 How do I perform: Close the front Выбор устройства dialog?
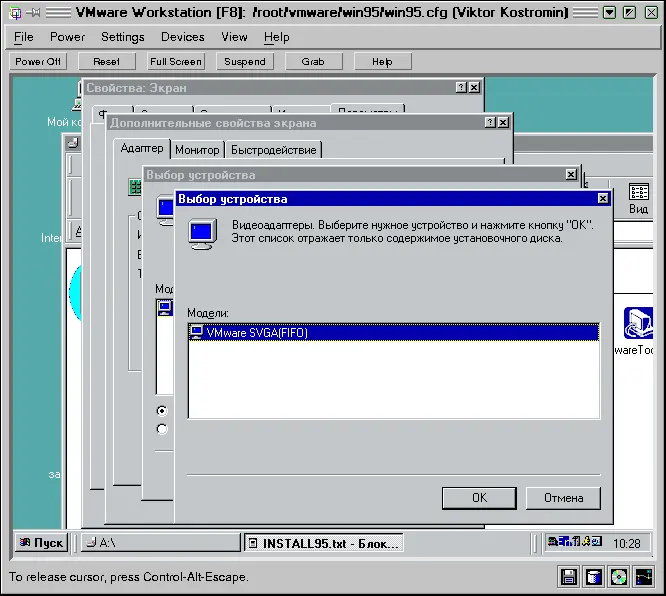click(x=603, y=198)
